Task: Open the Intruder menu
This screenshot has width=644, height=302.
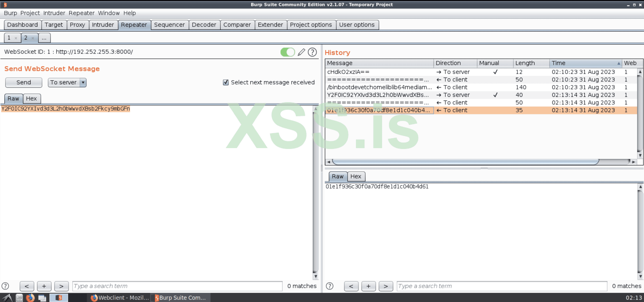Action: pos(54,13)
